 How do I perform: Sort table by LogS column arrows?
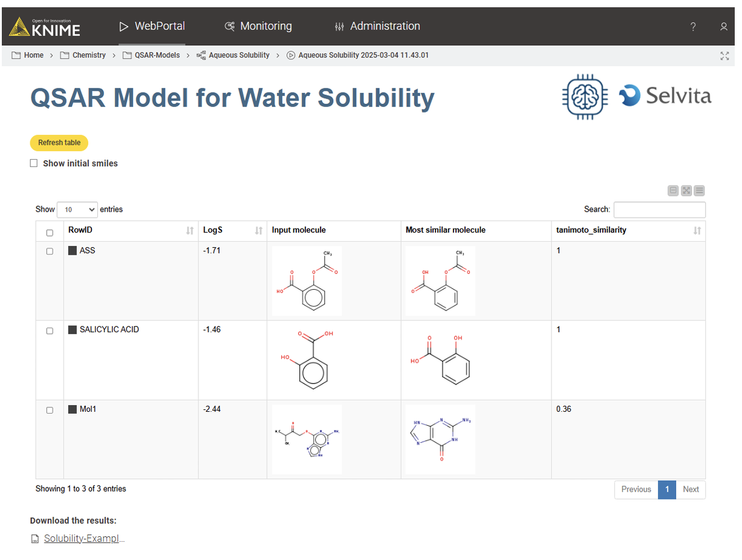pyautogui.click(x=259, y=230)
